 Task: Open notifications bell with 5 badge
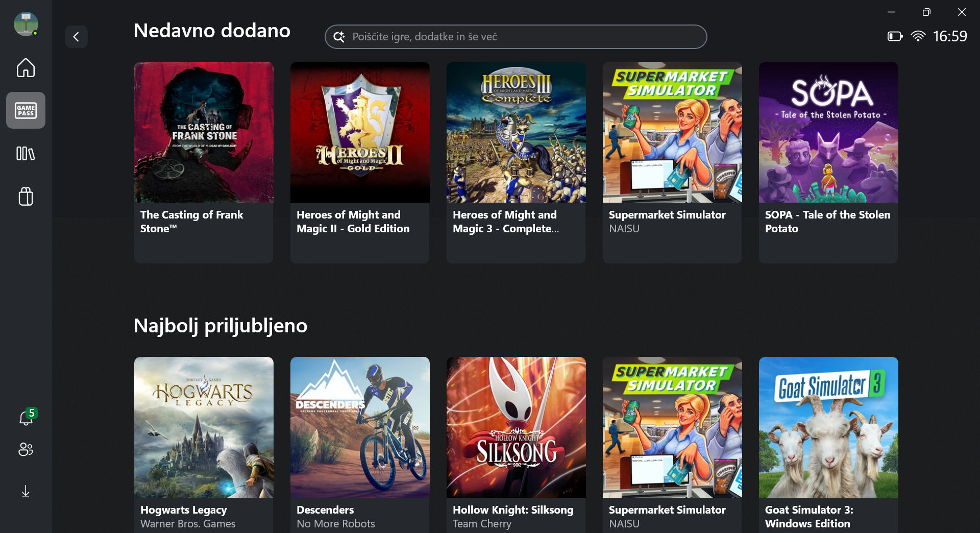(x=26, y=418)
